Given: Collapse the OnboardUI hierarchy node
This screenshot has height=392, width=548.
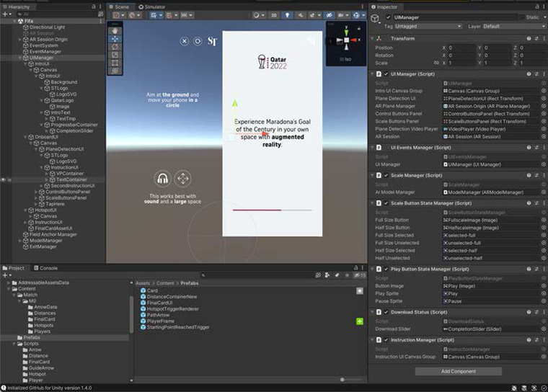Looking at the screenshot, I should (25, 137).
